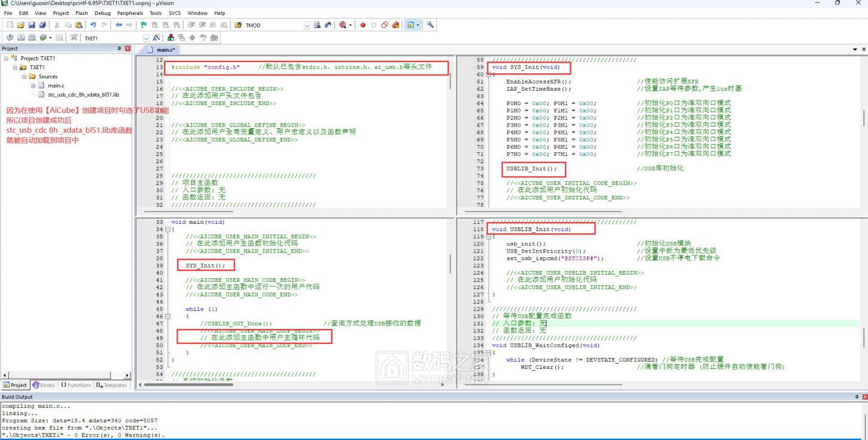
Task: Switch to the Templates tab
Action: pyautogui.click(x=112, y=385)
